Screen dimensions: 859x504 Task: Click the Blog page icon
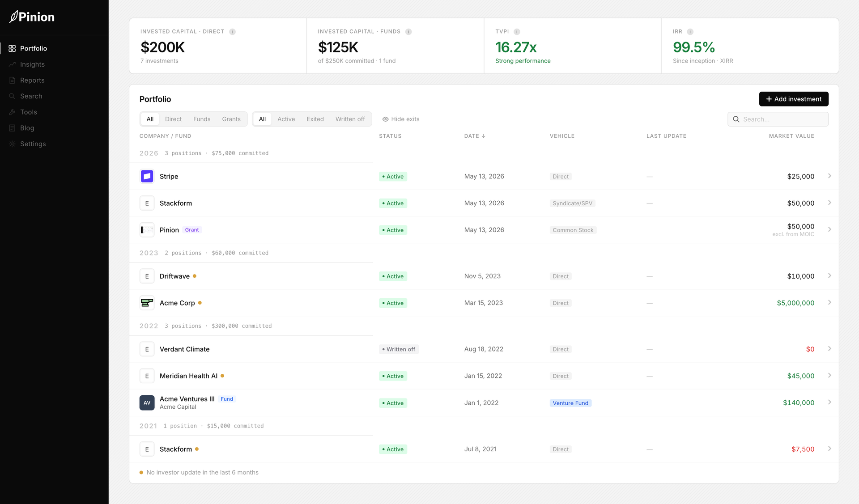click(x=12, y=128)
